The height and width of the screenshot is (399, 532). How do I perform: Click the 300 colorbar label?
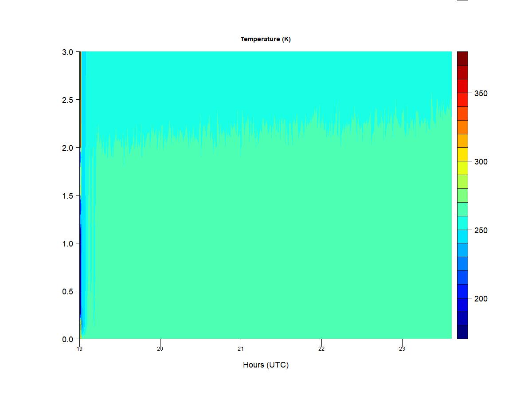pyautogui.click(x=481, y=162)
